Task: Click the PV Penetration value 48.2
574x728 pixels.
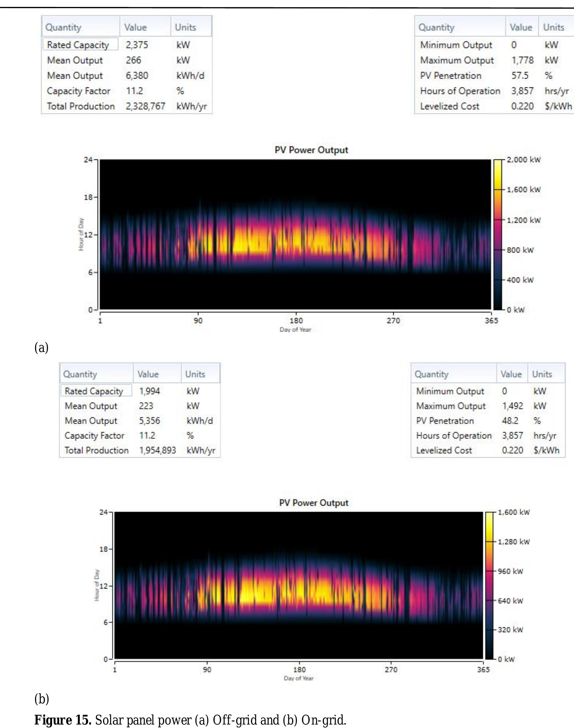Action: [x=510, y=421]
